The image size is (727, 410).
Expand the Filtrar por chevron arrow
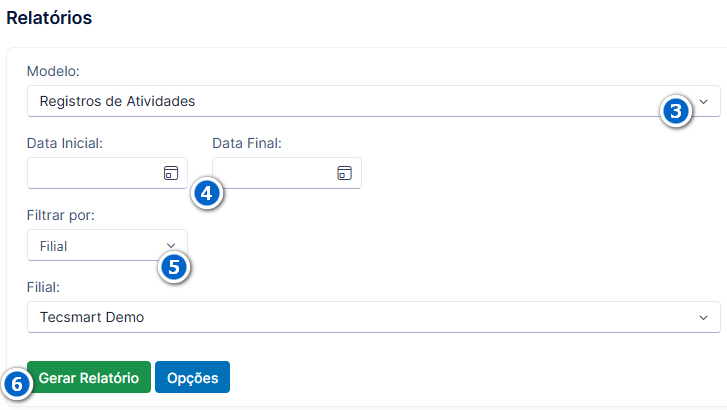171,245
